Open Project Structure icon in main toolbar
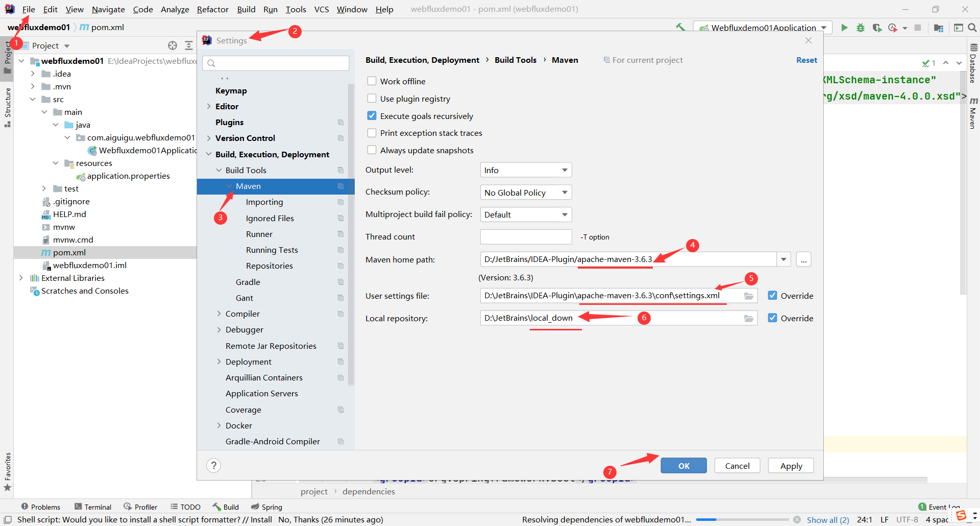This screenshot has width=980, height=526. [x=938, y=28]
